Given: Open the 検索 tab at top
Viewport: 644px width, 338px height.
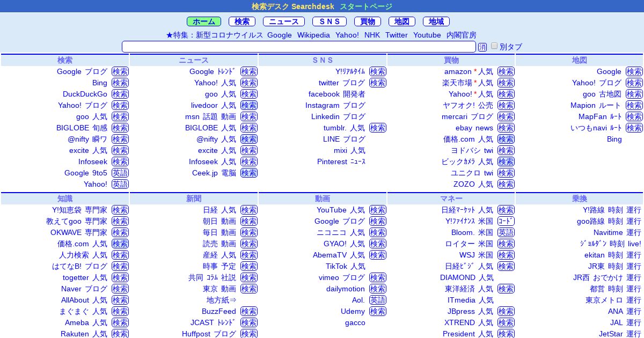Looking at the screenshot, I should pyautogui.click(x=242, y=21).
